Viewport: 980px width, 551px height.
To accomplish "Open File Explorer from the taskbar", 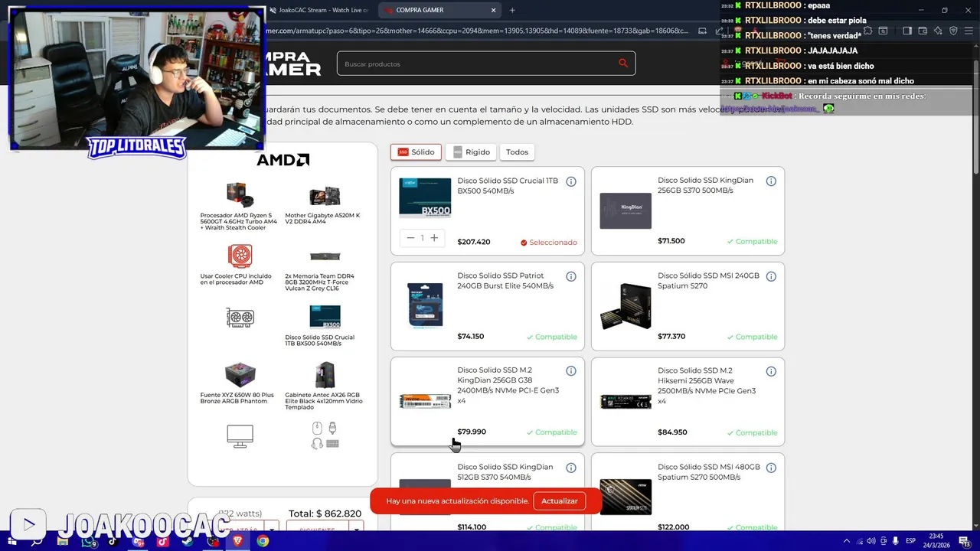I will click(x=63, y=541).
